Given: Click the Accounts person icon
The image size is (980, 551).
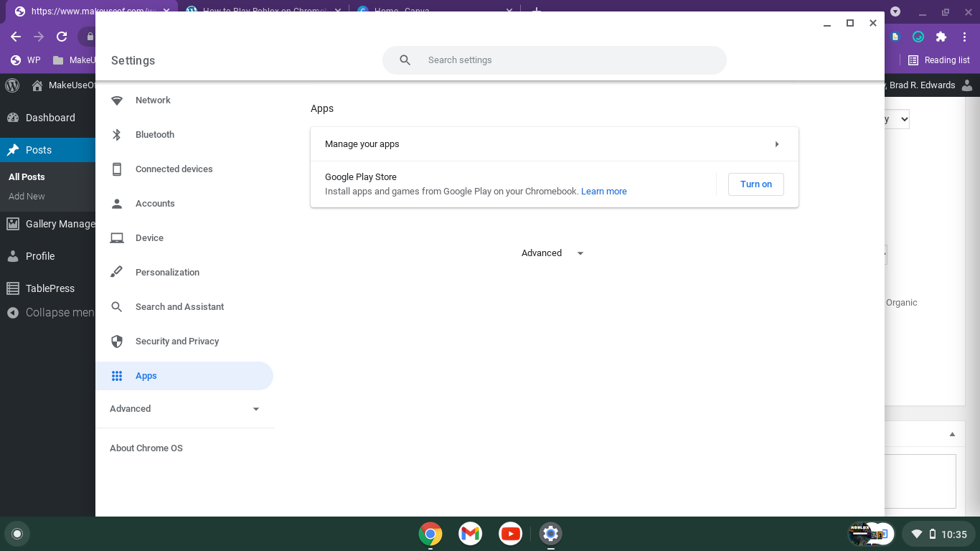Looking at the screenshot, I should click(117, 203).
